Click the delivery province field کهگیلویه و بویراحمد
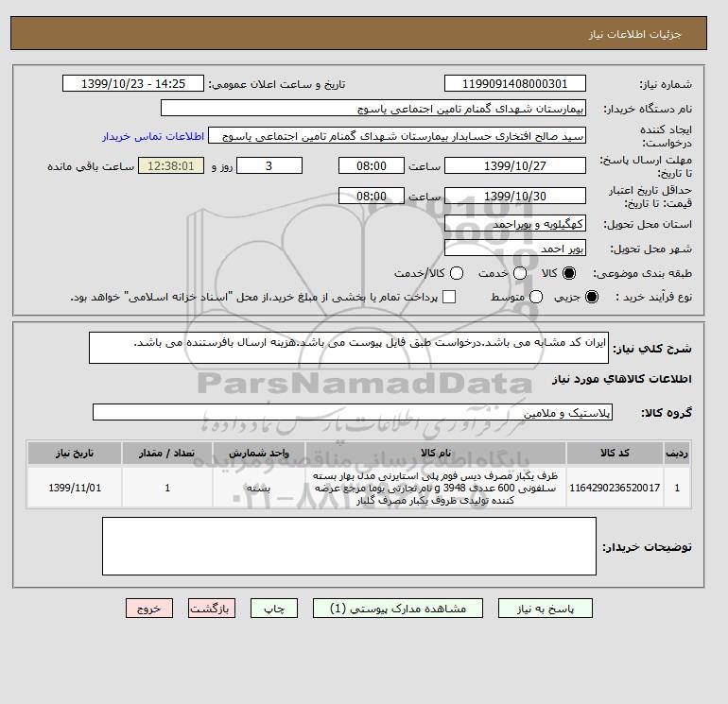This screenshot has width=728, height=704. pyautogui.click(x=515, y=224)
